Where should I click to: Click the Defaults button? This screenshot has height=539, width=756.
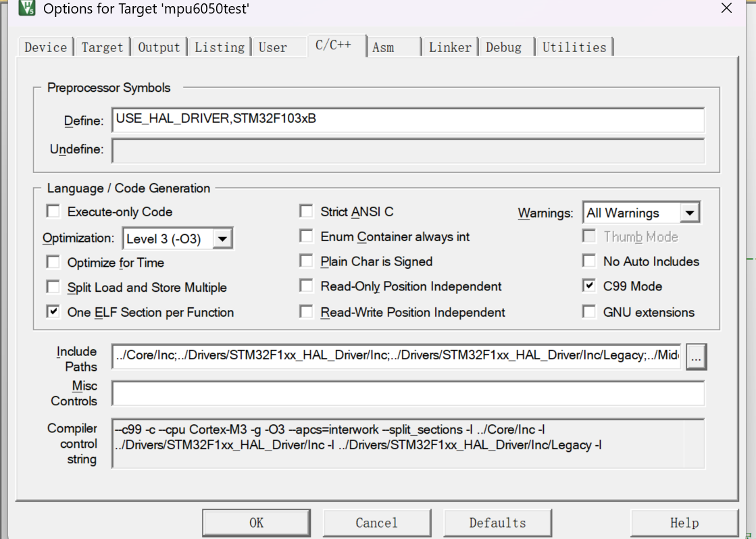click(x=497, y=523)
